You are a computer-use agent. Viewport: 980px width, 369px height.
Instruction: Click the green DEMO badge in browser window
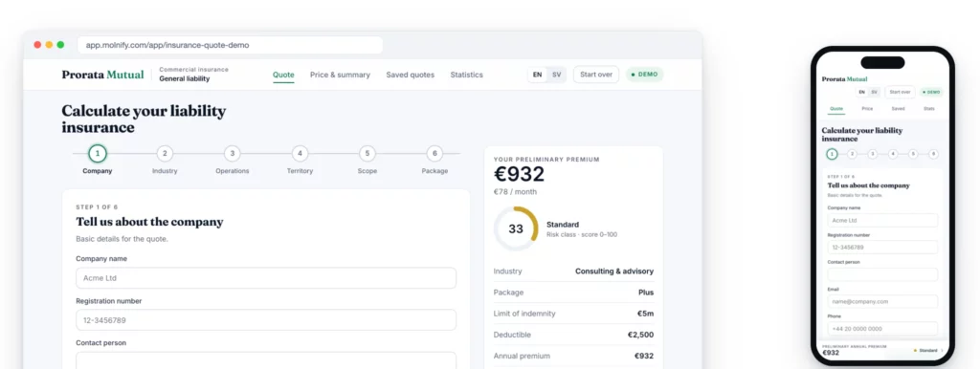644,75
